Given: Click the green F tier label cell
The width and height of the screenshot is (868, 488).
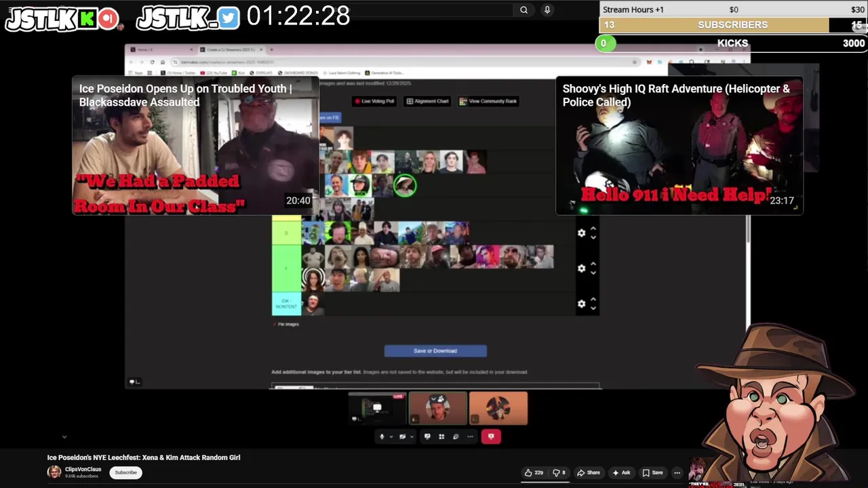Looking at the screenshot, I should 286,268.
